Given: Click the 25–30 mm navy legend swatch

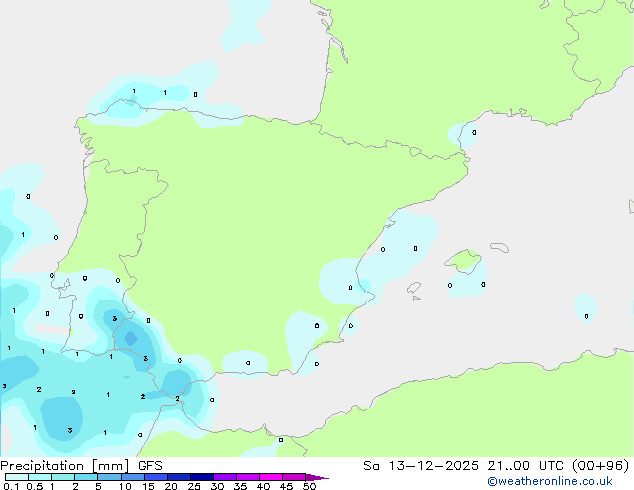Looking at the screenshot, I should pos(201,477).
